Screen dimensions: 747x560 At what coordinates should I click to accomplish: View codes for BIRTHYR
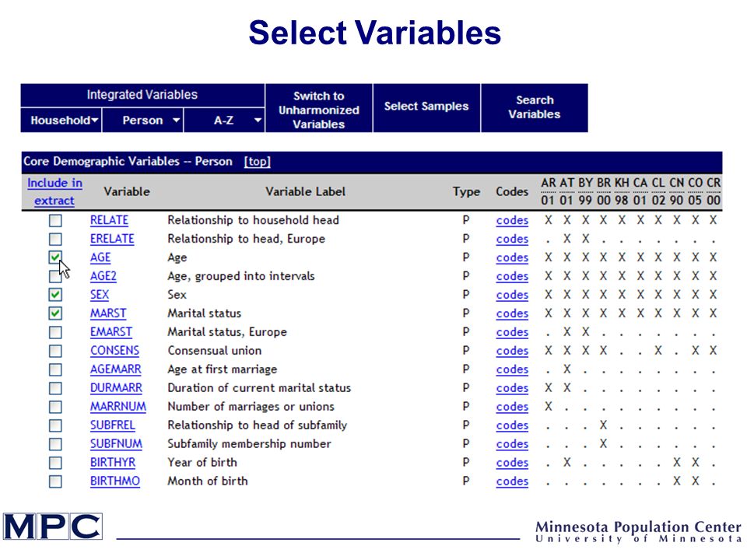(512, 462)
